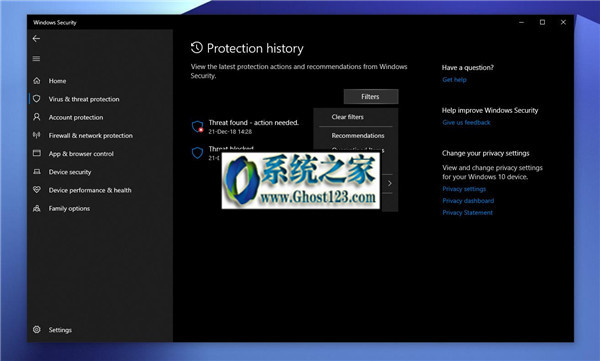600x361 pixels.
Task: Minimize the Windows Security window
Action: (x=521, y=22)
